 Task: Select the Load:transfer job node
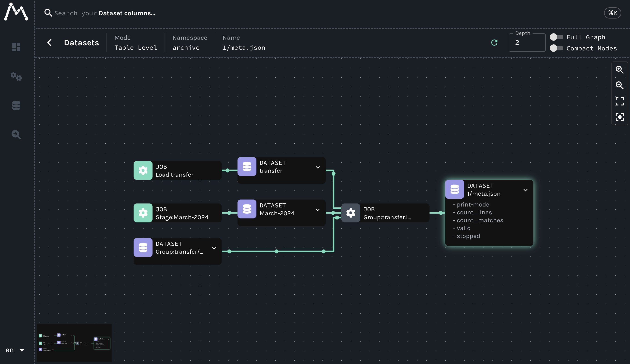point(178,171)
